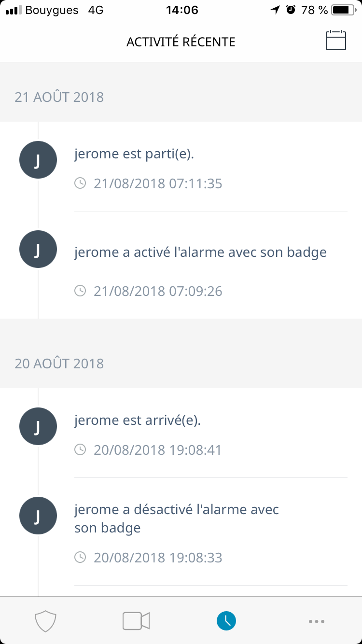Tap the "21 AOÛT 2018" section header

(x=59, y=97)
